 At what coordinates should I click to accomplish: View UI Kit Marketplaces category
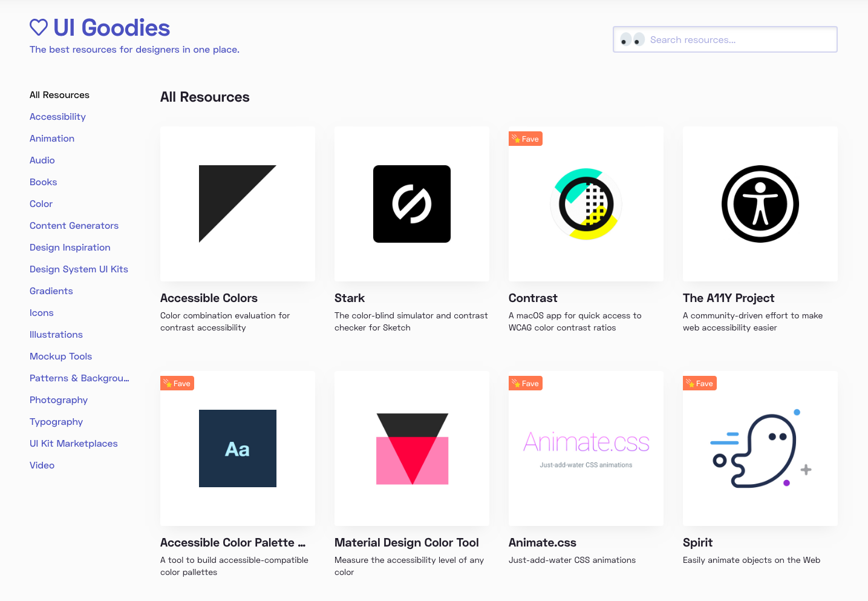point(74,444)
